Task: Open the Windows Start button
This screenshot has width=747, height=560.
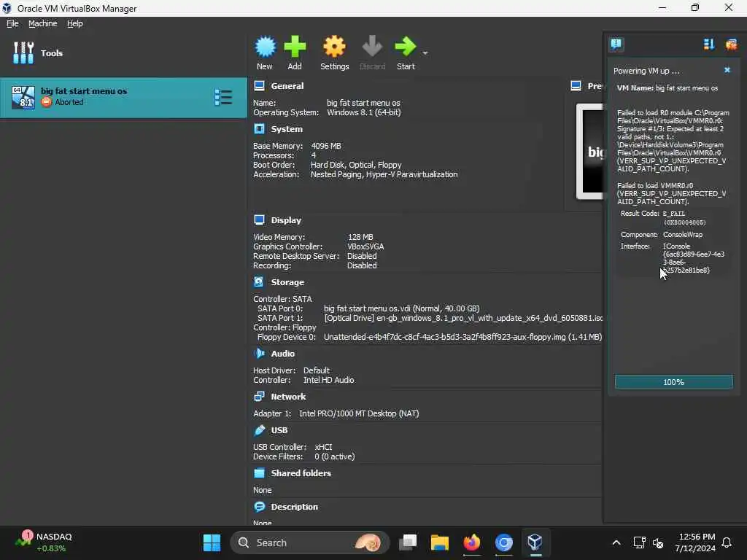Action: pos(212,542)
